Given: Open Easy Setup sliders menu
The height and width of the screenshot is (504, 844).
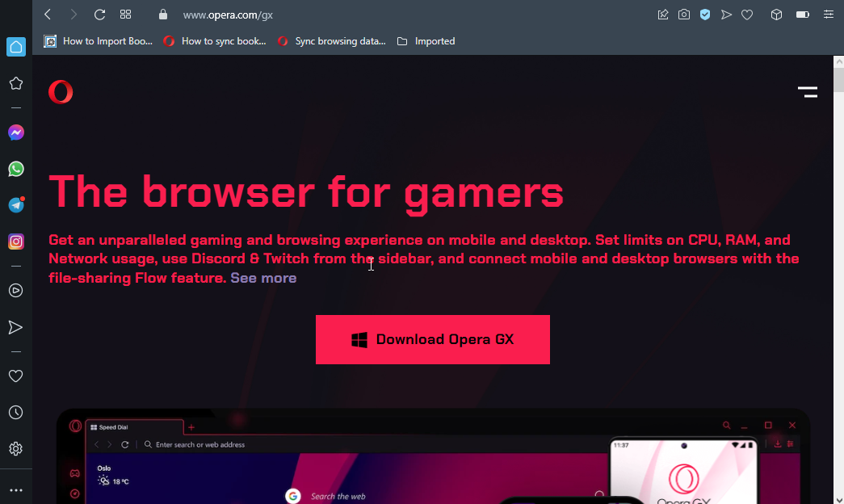Looking at the screenshot, I should (x=829, y=15).
